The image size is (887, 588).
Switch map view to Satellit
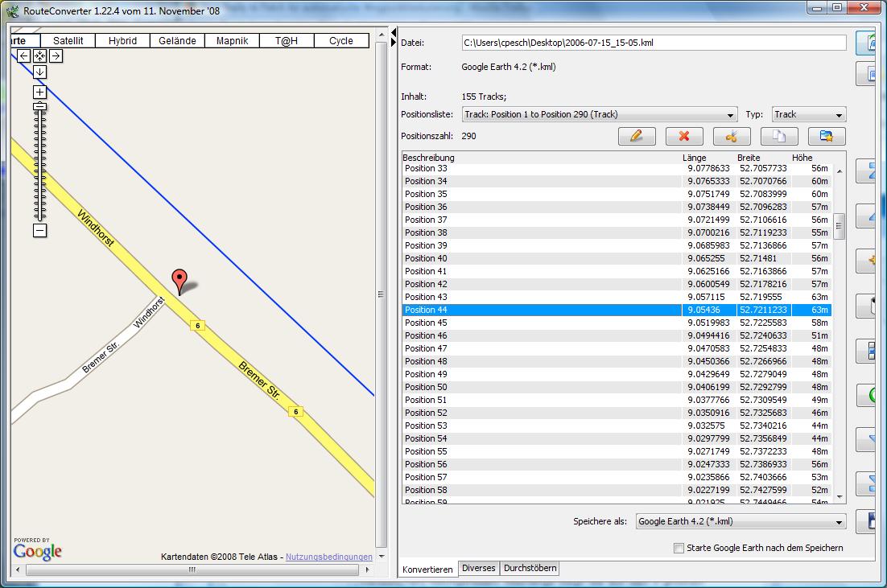point(68,41)
